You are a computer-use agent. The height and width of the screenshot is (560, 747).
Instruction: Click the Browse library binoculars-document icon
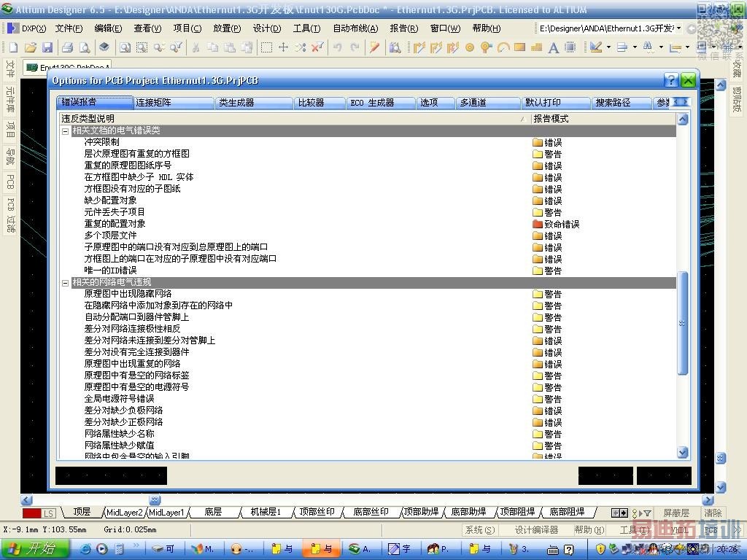tap(395, 47)
